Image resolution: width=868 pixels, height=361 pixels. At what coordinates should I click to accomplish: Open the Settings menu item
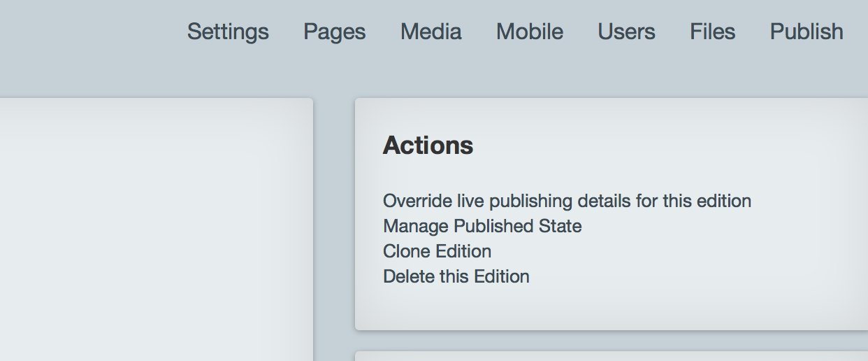(x=228, y=31)
